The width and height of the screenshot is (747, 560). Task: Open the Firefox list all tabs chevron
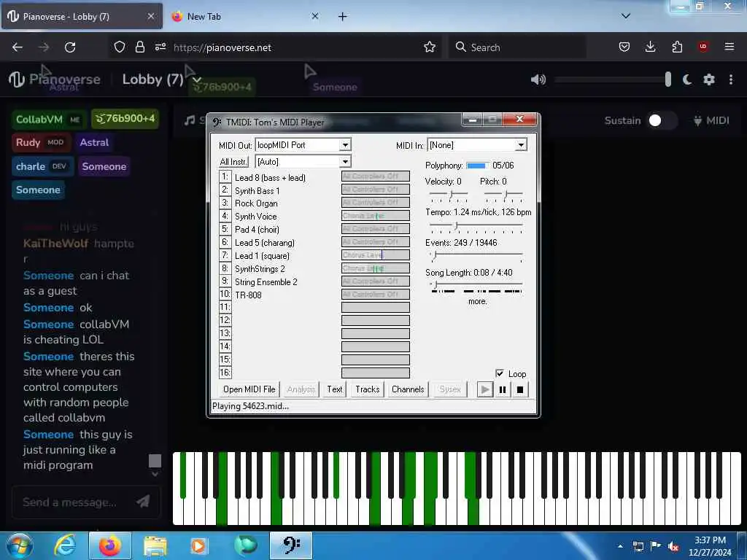click(626, 16)
